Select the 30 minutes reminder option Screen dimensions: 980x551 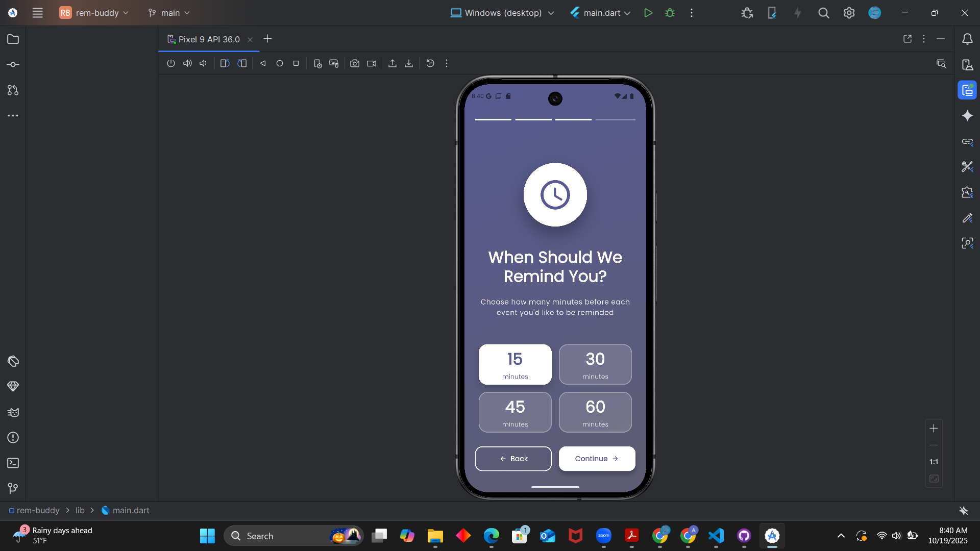coord(595,364)
